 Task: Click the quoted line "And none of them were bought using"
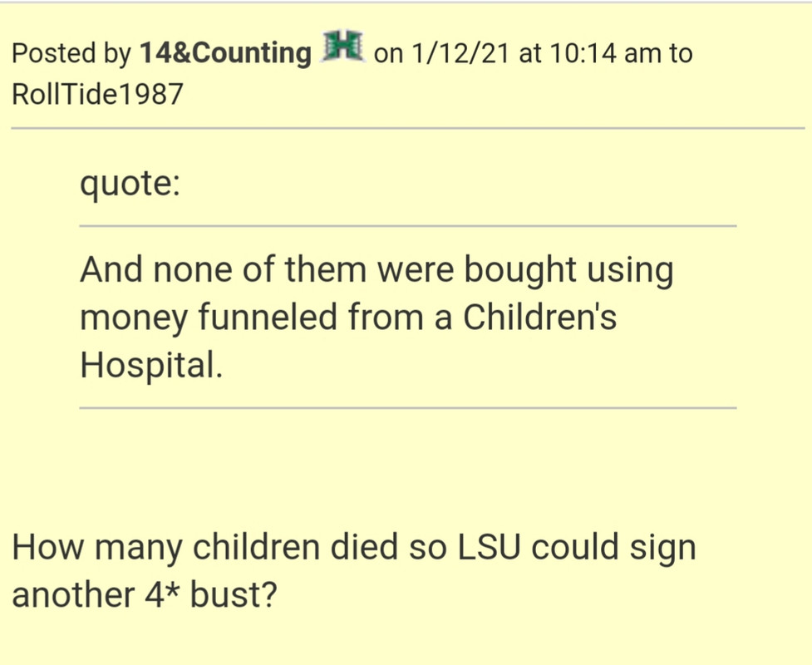click(x=376, y=270)
